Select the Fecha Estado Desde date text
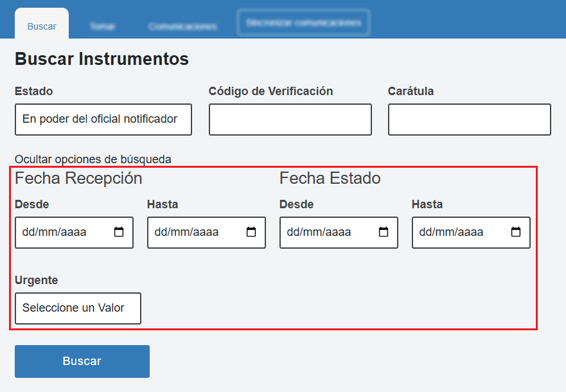Viewport: 566px width, 392px height. (319, 232)
